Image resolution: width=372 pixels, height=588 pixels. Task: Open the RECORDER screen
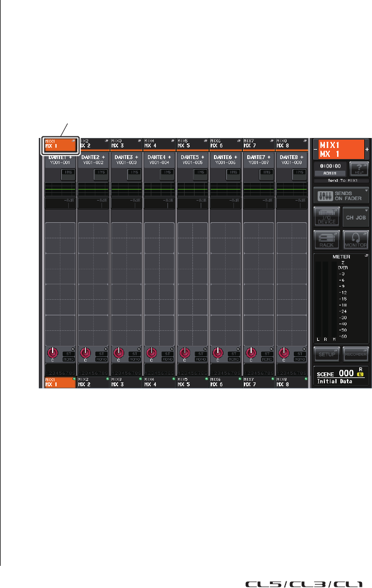coord(355,354)
